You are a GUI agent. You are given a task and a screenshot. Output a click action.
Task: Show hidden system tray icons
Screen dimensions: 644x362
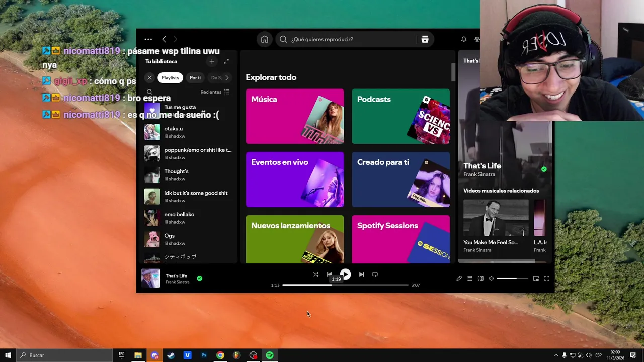(x=556, y=355)
